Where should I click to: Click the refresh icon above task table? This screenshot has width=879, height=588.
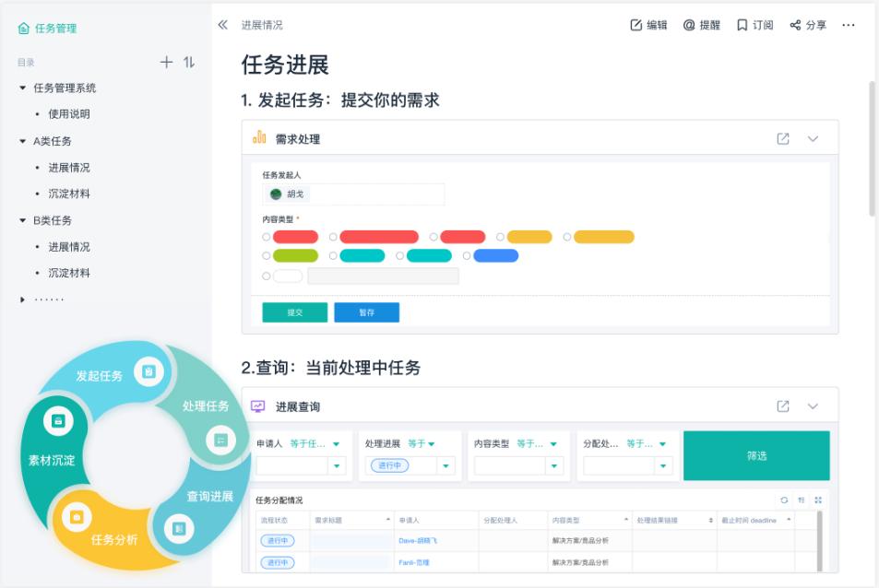point(785,500)
